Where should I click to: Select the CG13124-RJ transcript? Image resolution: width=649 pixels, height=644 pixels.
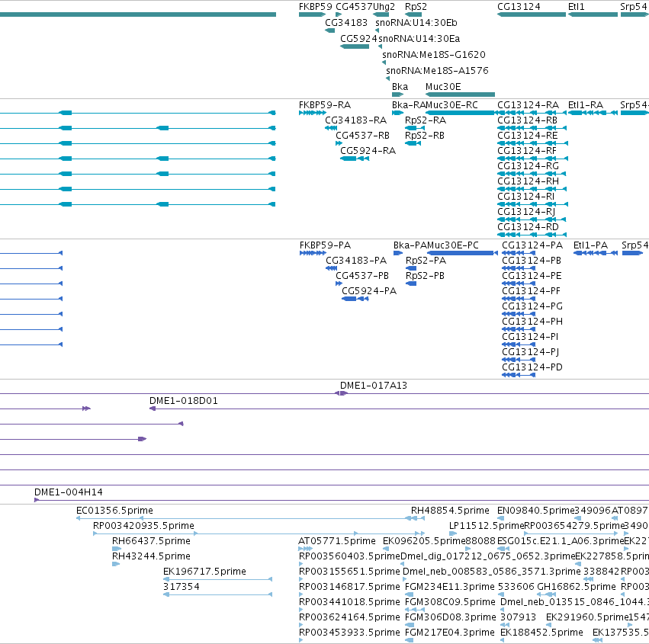pyautogui.click(x=532, y=219)
